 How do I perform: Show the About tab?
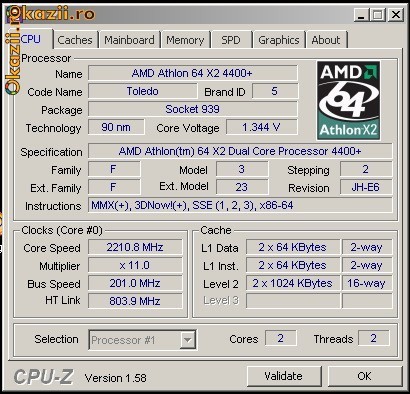pos(326,40)
